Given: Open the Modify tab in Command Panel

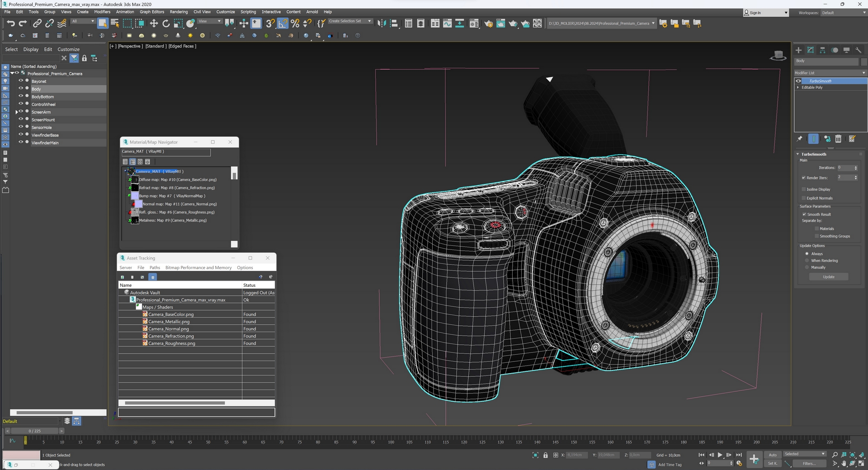Looking at the screenshot, I should (x=811, y=50).
